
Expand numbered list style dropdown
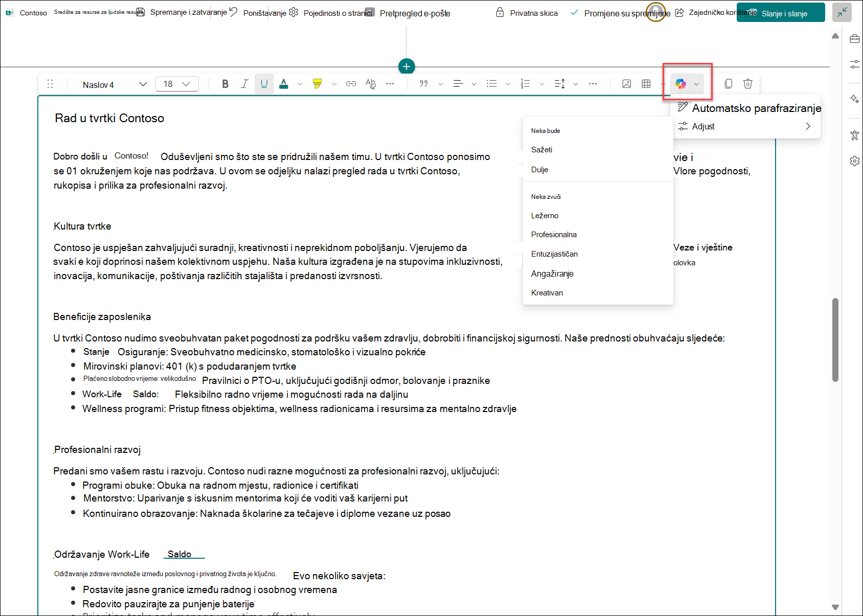(x=542, y=84)
